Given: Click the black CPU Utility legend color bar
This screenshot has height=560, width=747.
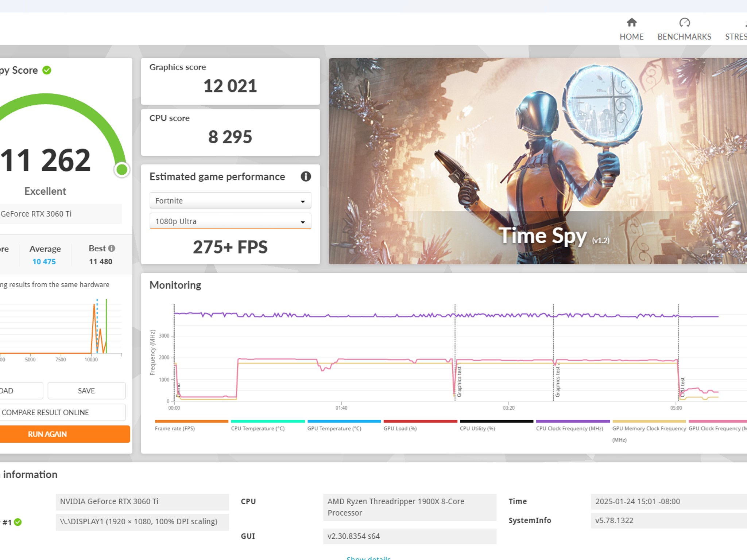Looking at the screenshot, I should click(496, 420).
